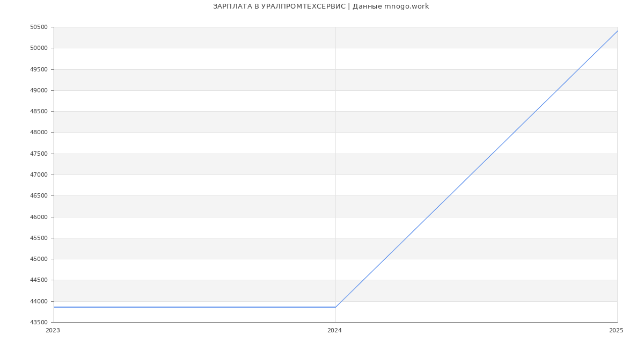Viewport: 644px width, 349px height.
Task: Click the 44500 y-axis label
Action: coord(39,280)
